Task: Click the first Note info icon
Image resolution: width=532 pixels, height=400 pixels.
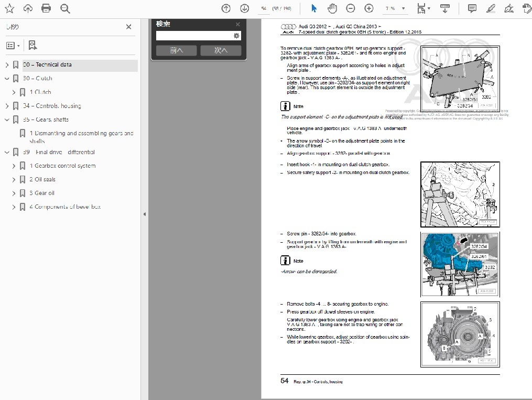Action: [x=285, y=106]
